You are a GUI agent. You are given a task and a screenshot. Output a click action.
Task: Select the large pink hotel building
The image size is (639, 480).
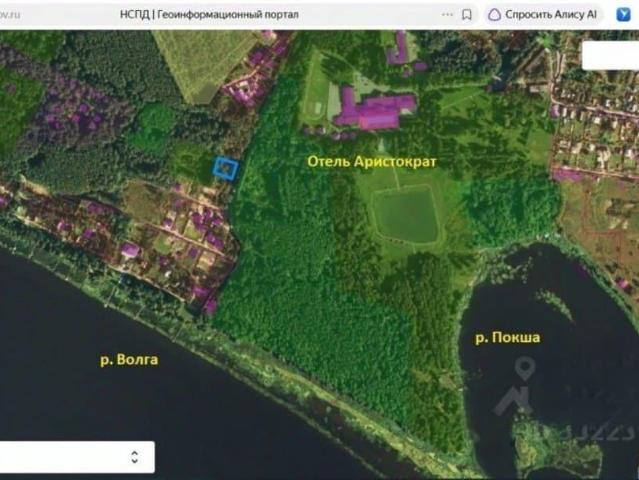point(374,109)
